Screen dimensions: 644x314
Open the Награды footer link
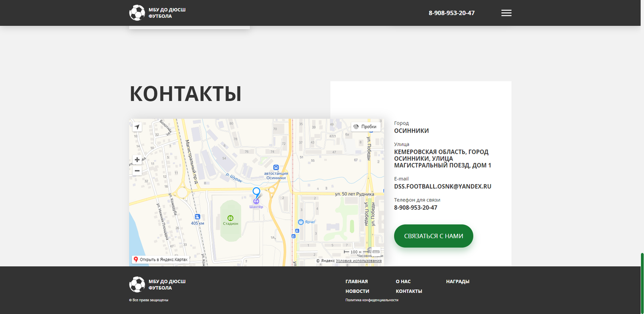coord(458,281)
